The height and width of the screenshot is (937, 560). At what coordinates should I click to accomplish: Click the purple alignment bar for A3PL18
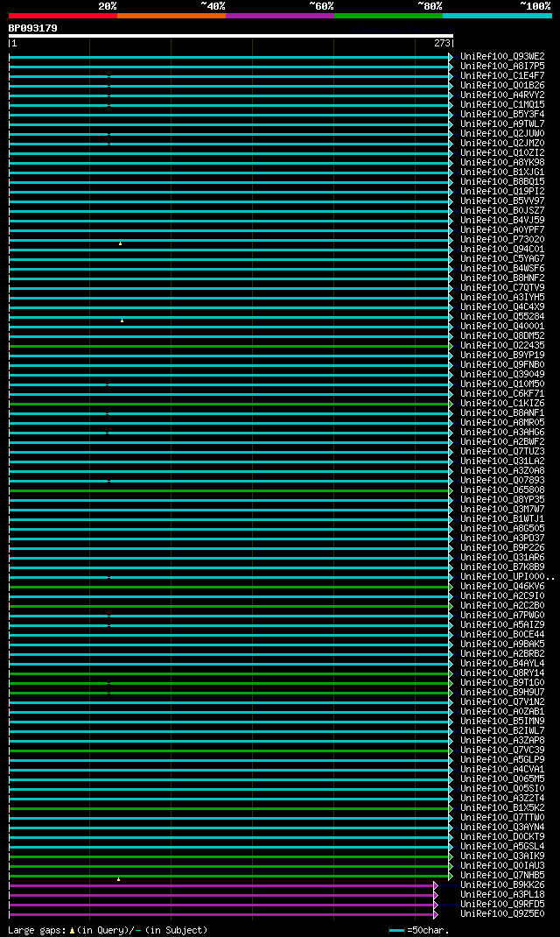coord(222,895)
